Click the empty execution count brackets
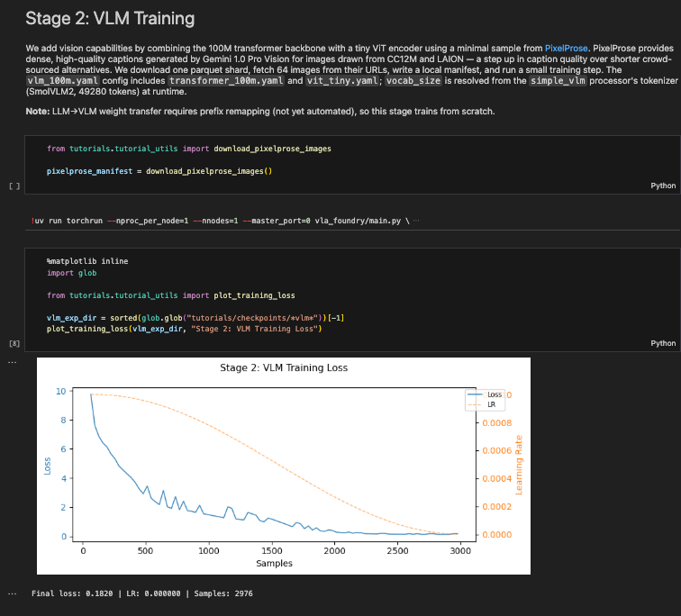Screen dimensions: 681x616 tap(14, 186)
